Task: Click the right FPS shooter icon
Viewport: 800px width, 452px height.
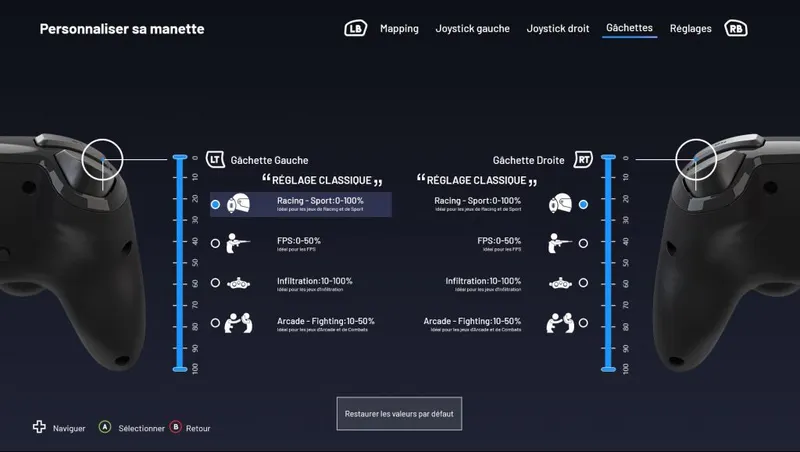Action: coord(559,243)
